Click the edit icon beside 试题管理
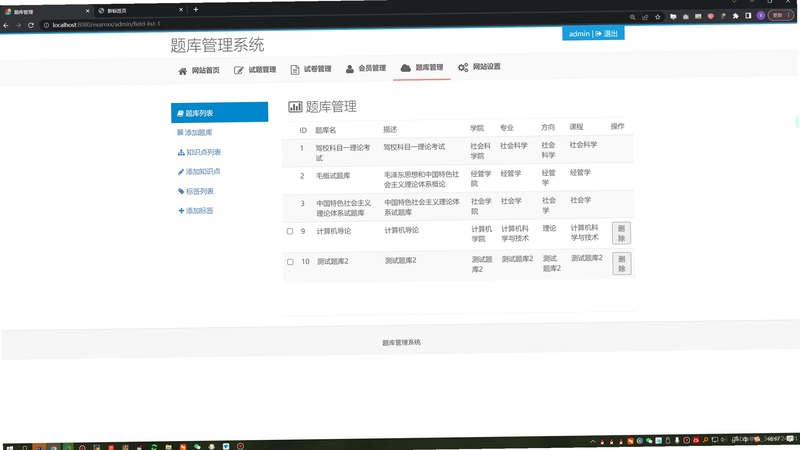 [x=238, y=70]
